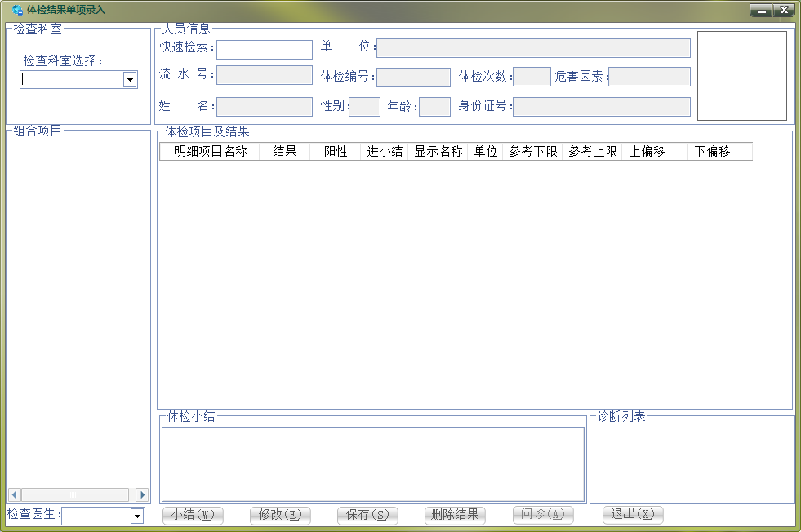This screenshot has width=801, height=532.
Task: Click the 结果 column header
Action: [284, 151]
